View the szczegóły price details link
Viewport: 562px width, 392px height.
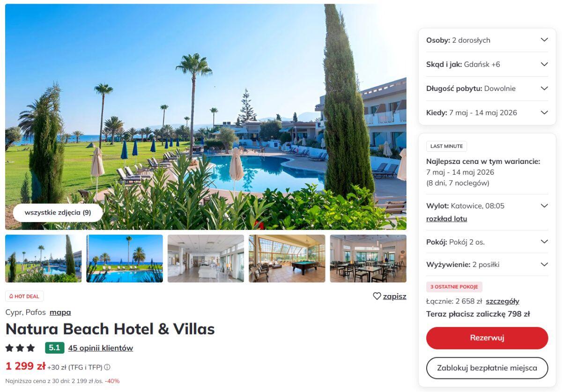(503, 301)
